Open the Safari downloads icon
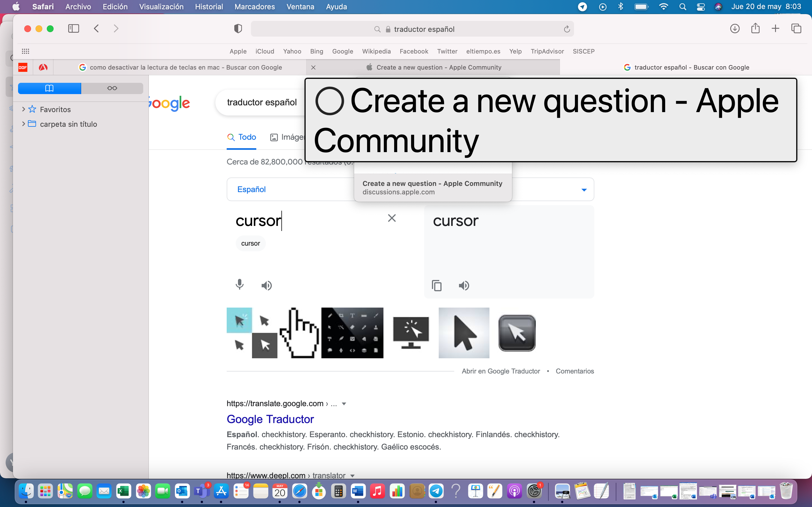The width and height of the screenshot is (812, 507). coord(735,28)
